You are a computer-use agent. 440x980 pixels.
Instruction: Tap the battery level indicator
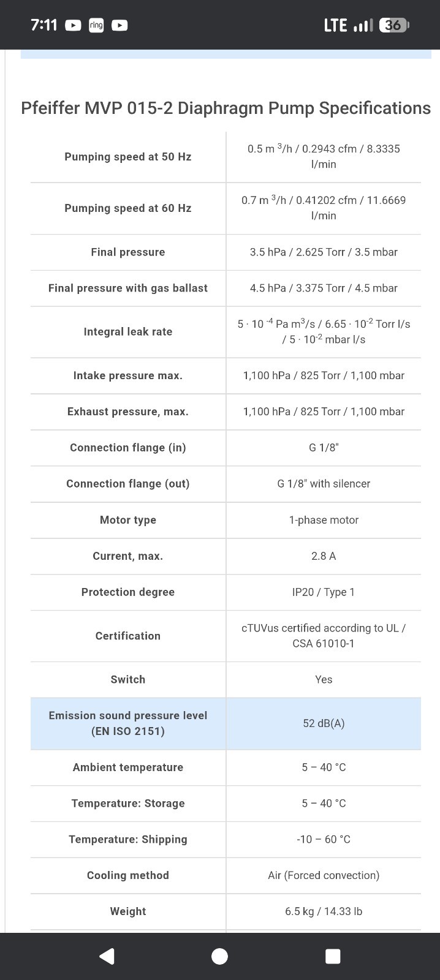(394, 25)
